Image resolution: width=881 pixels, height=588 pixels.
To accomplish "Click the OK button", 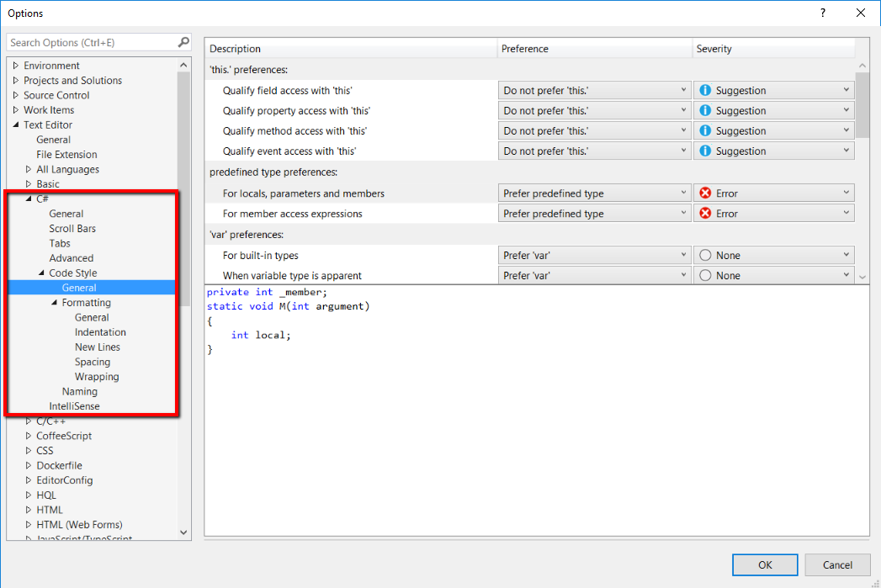I will [765, 564].
